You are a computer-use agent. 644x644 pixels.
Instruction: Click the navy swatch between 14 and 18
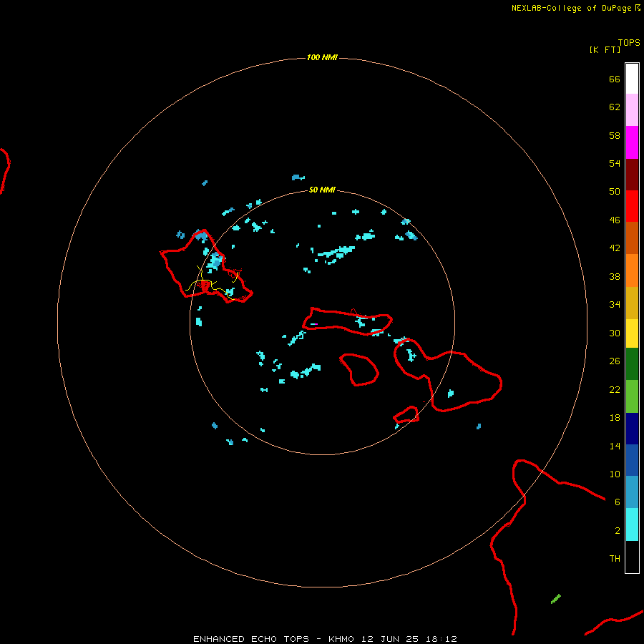click(x=632, y=429)
